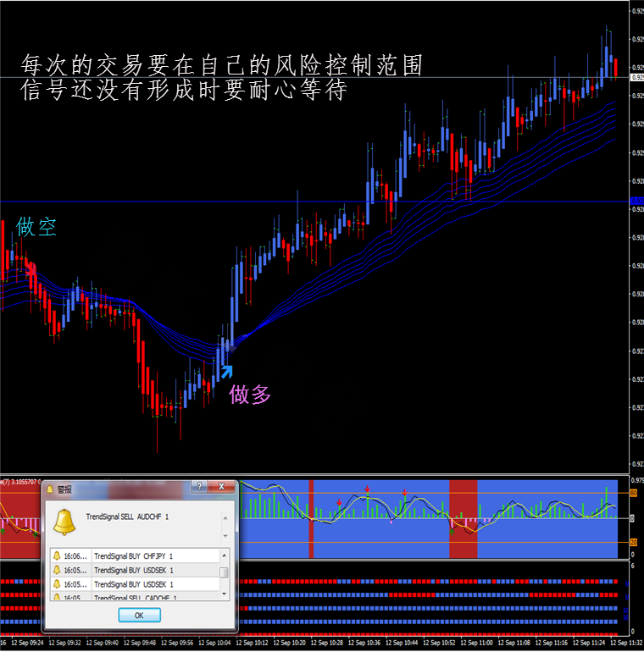Click the 12 Sep 11:00 time axis label

pyautogui.click(x=476, y=643)
